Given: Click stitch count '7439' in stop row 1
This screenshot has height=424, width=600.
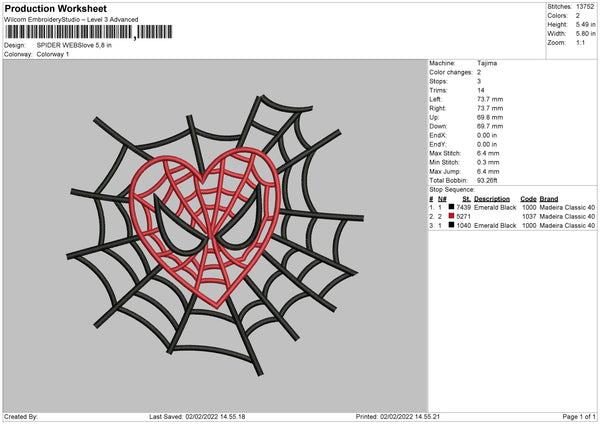Looking at the screenshot, I should [x=463, y=207].
